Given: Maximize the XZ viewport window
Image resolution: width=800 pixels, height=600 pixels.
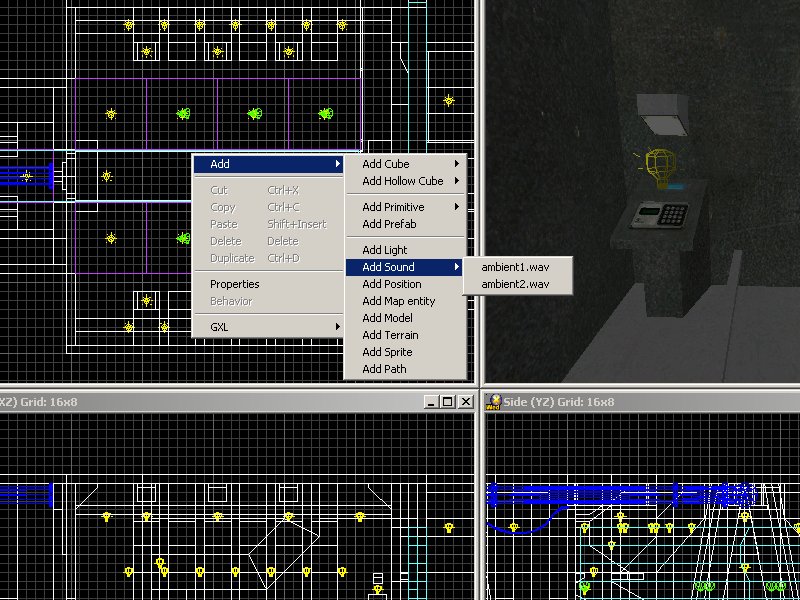Looking at the screenshot, I should (447, 402).
